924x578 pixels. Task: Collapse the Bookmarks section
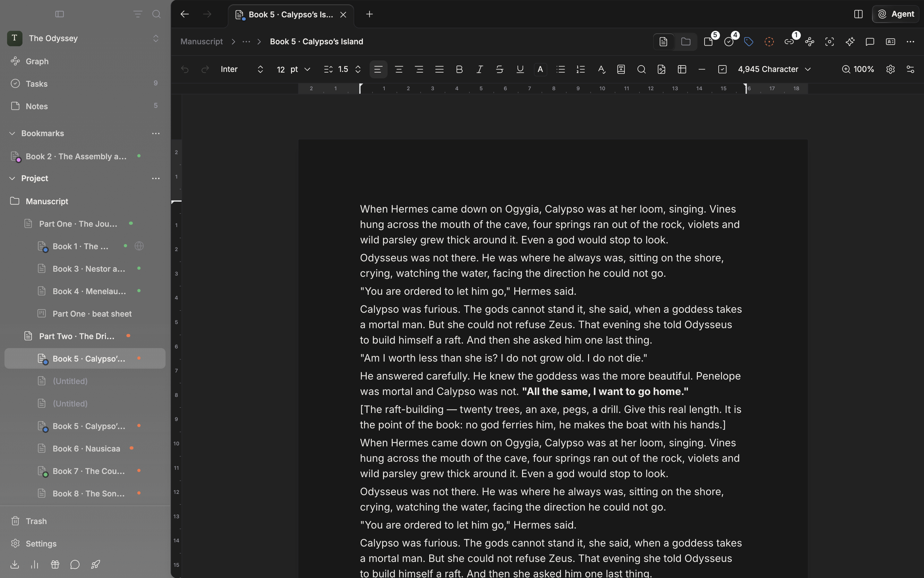pyautogui.click(x=12, y=133)
